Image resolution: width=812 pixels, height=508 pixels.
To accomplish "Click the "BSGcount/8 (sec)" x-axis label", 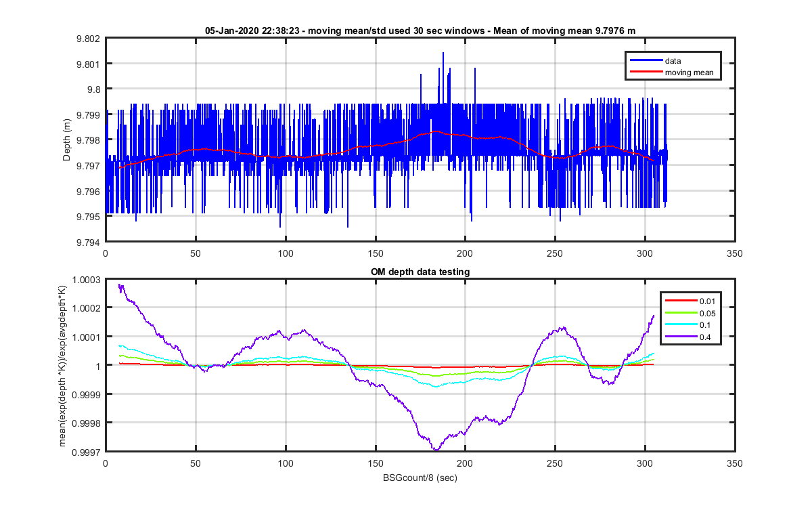I will click(x=420, y=478).
